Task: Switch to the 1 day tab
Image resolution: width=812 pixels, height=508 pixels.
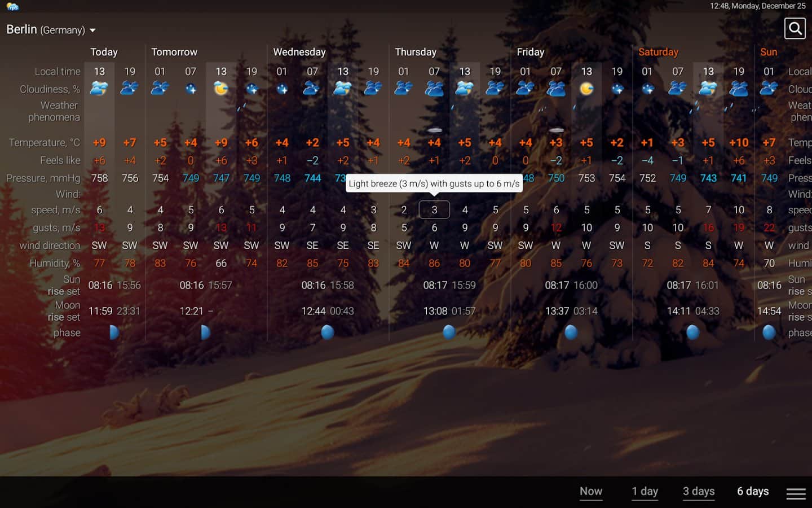Action: click(645, 492)
